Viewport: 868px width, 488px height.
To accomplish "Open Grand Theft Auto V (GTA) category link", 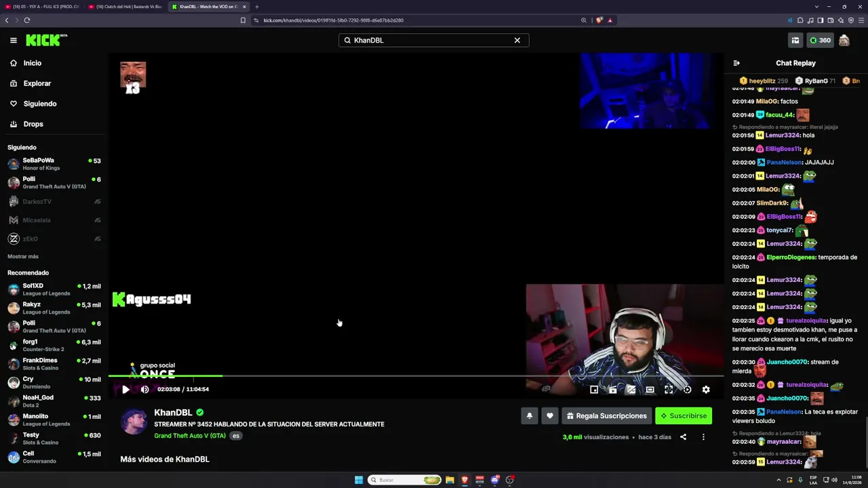I will point(190,436).
